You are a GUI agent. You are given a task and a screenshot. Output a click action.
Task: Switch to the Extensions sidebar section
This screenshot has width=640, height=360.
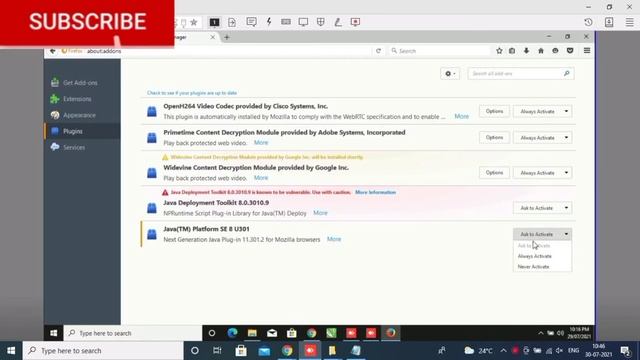pos(77,99)
